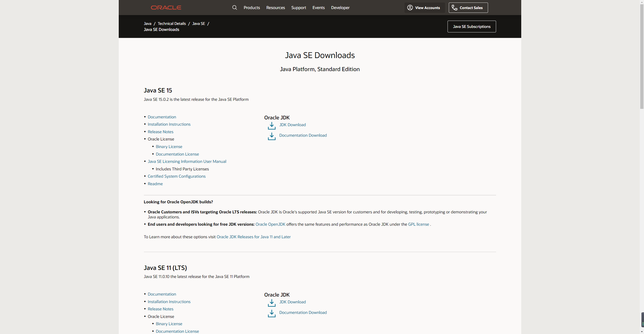Click Java SE 15 Documentation Download link

pyautogui.click(x=303, y=135)
